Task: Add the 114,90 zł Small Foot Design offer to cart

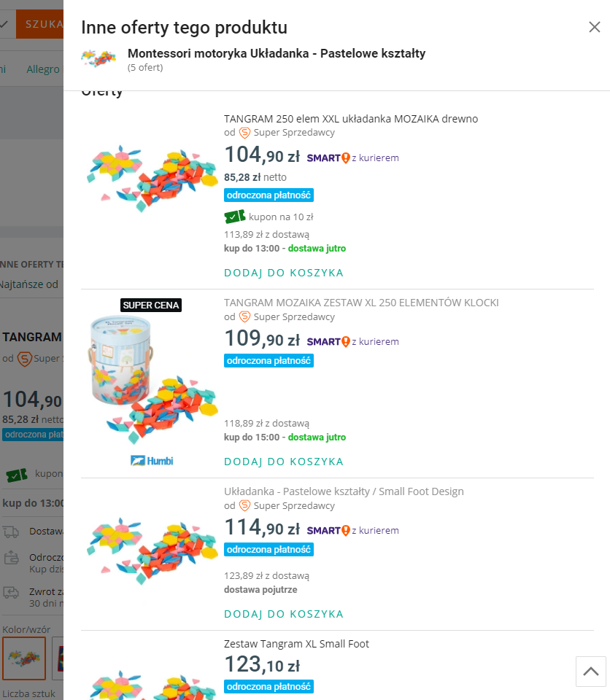Action: (x=283, y=614)
